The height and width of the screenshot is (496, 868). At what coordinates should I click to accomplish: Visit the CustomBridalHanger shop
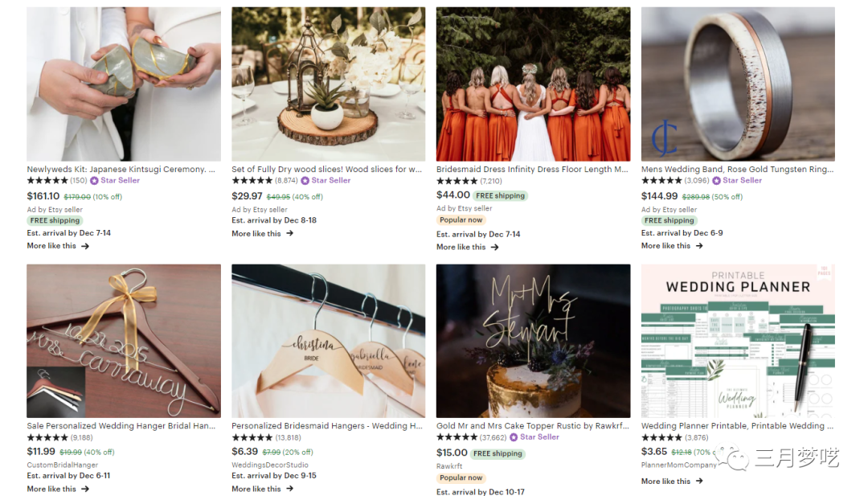click(63, 465)
